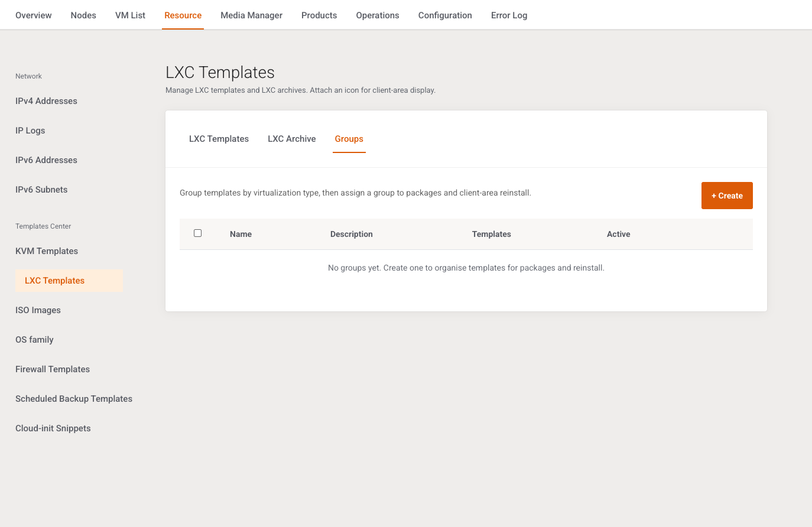Click the LXC Templates page heading

point(220,72)
